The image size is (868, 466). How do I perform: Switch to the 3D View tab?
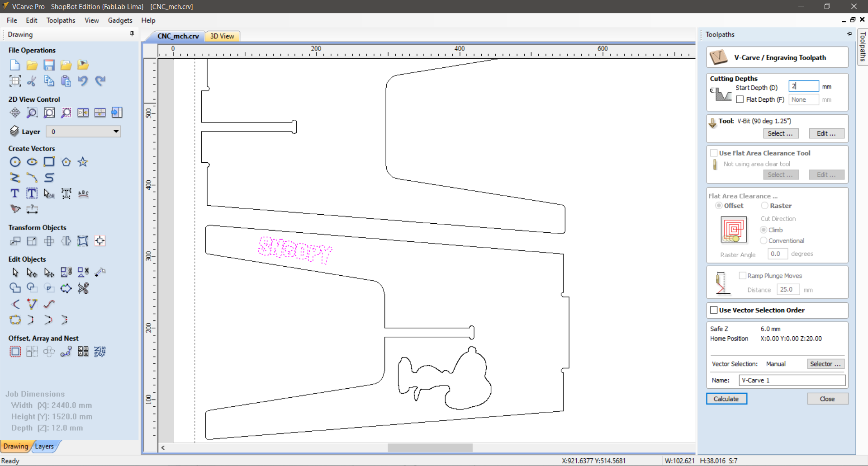click(222, 36)
